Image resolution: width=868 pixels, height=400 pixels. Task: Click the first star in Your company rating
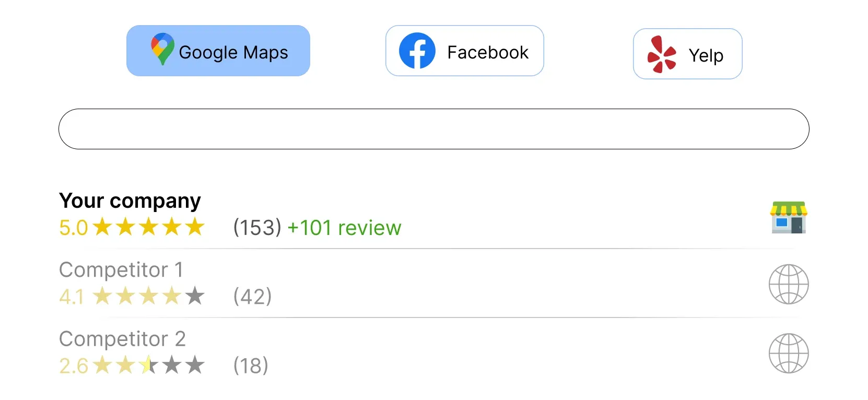[x=103, y=227]
